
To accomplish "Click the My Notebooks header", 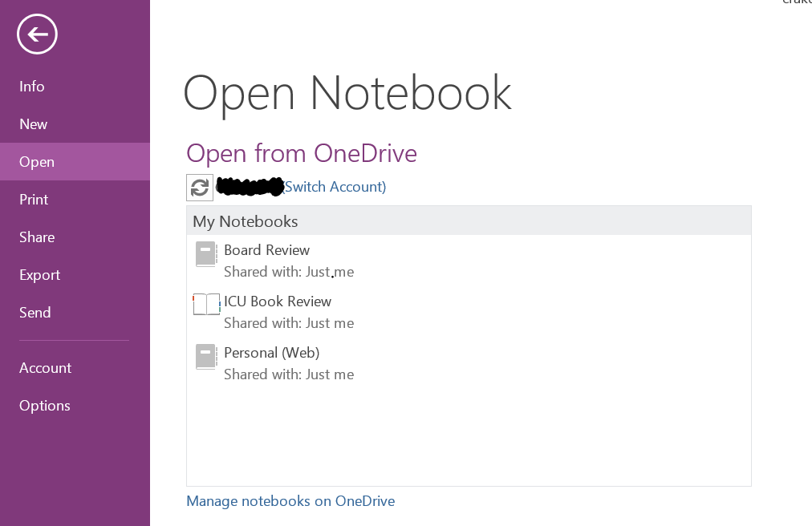I will 469,221.
